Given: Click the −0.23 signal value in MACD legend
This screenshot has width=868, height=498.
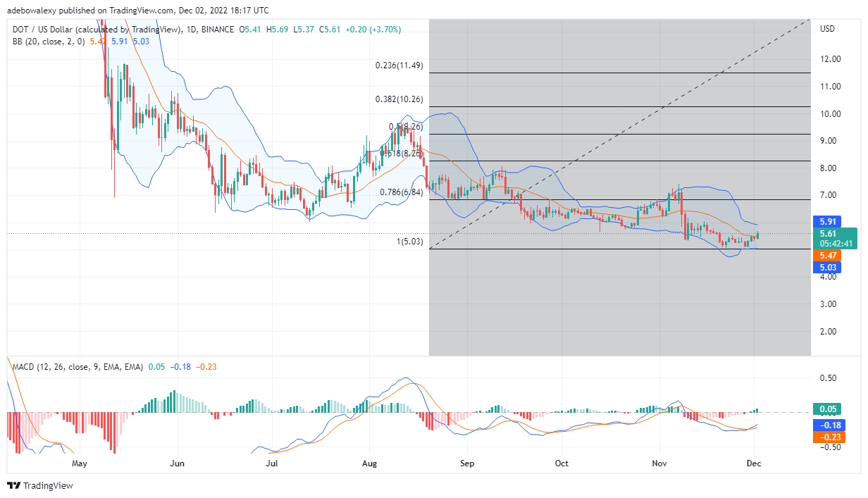Looking at the screenshot, I should [x=206, y=367].
